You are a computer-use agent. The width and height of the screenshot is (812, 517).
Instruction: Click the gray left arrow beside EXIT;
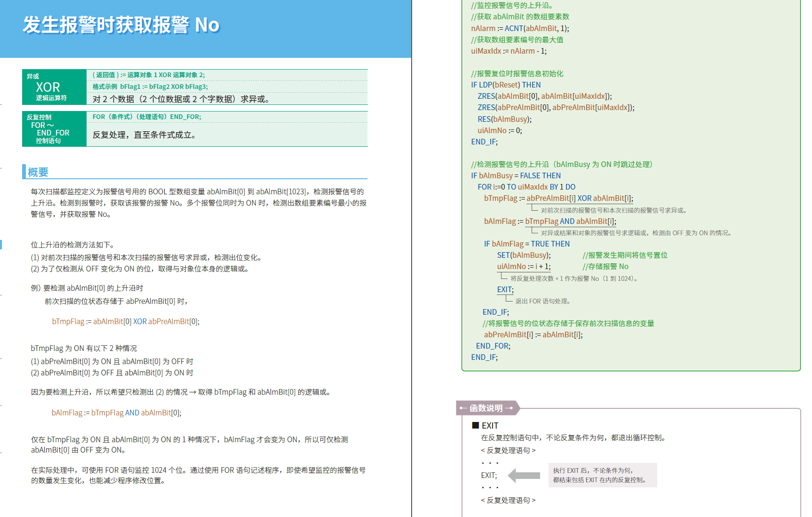coord(524,475)
